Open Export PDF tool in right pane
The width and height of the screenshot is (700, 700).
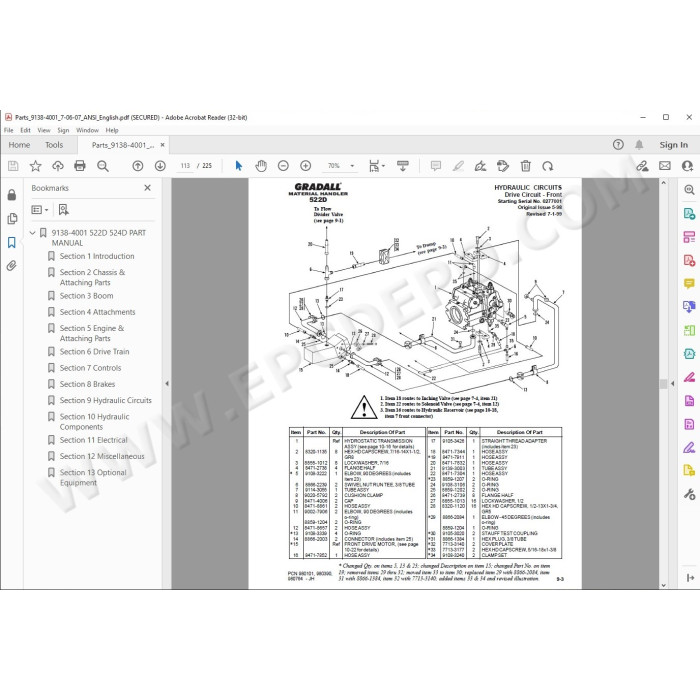pyautogui.click(x=689, y=213)
